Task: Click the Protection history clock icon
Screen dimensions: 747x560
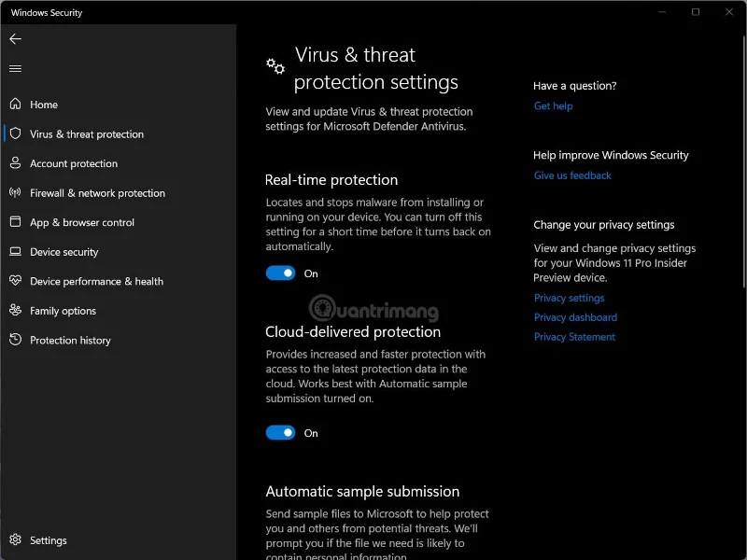Action: coord(15,340)
